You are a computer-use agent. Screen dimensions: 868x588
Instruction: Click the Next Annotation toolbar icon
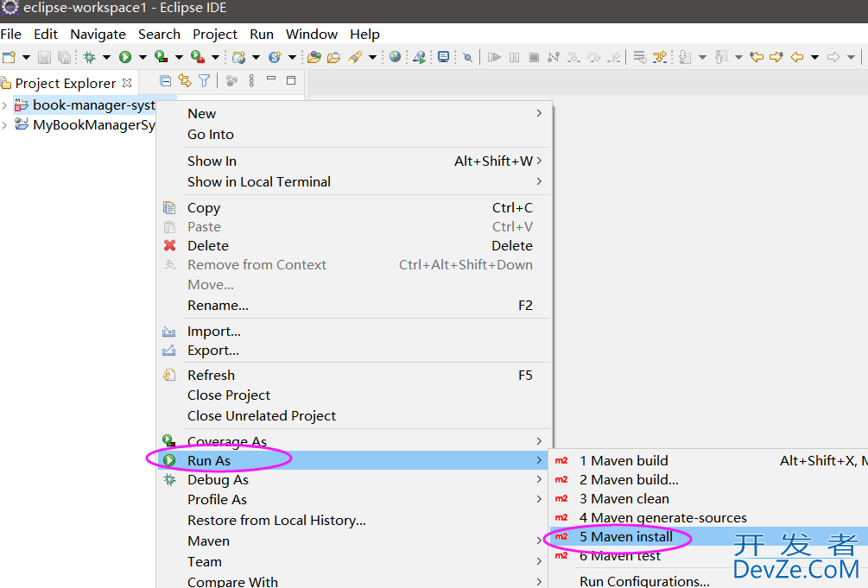(x=685, y=57)
